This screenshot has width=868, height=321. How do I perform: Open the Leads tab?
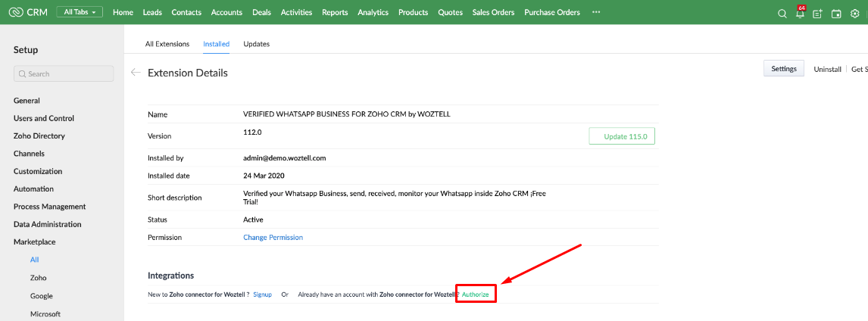pyautogui.click(x=152, y=12)
